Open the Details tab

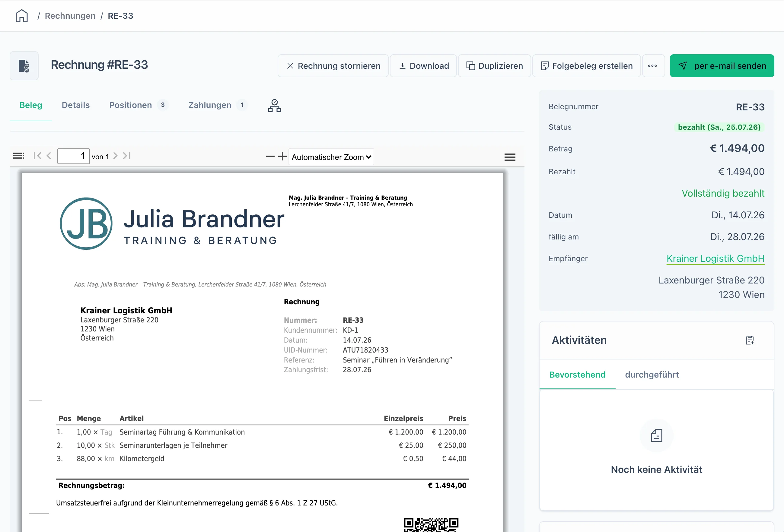coord(75,105)
